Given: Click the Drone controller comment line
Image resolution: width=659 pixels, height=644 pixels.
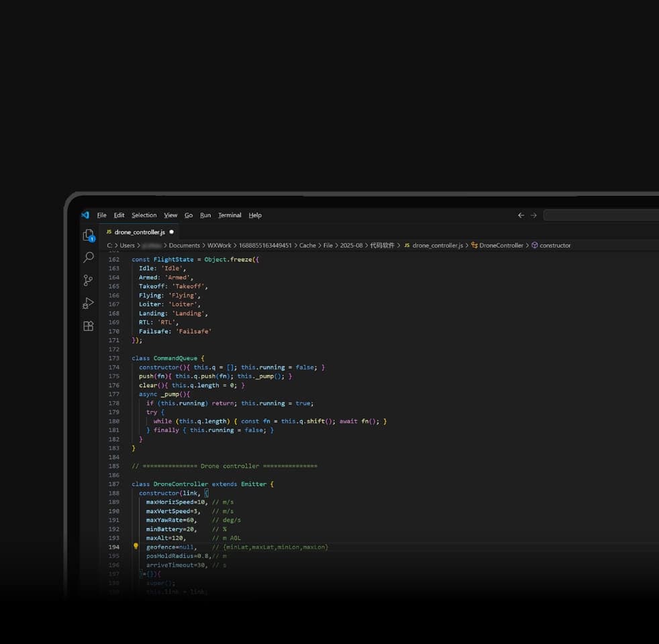Looking at the screenshot, I should tap(224, 466).
